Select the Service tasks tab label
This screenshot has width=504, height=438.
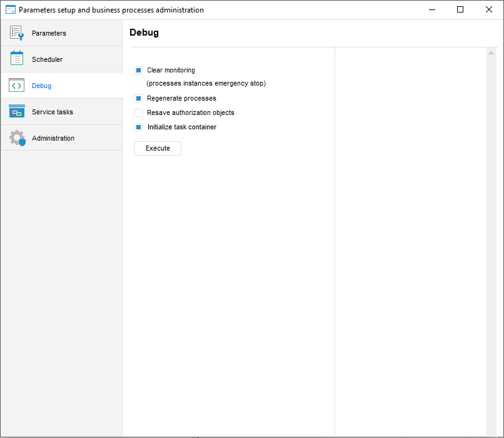(53, 112)
